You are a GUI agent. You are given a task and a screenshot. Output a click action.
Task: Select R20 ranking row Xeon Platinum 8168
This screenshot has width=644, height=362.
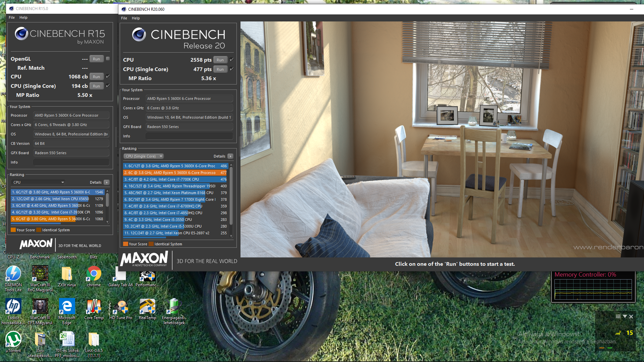pyautogui.click(x=175, y=193)
